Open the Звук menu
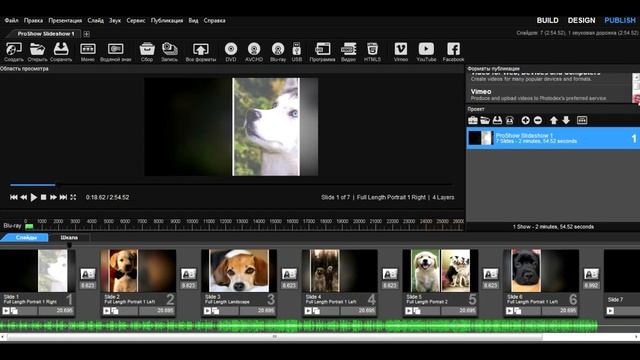The image size is (640, 360). [x=115, y=20]
